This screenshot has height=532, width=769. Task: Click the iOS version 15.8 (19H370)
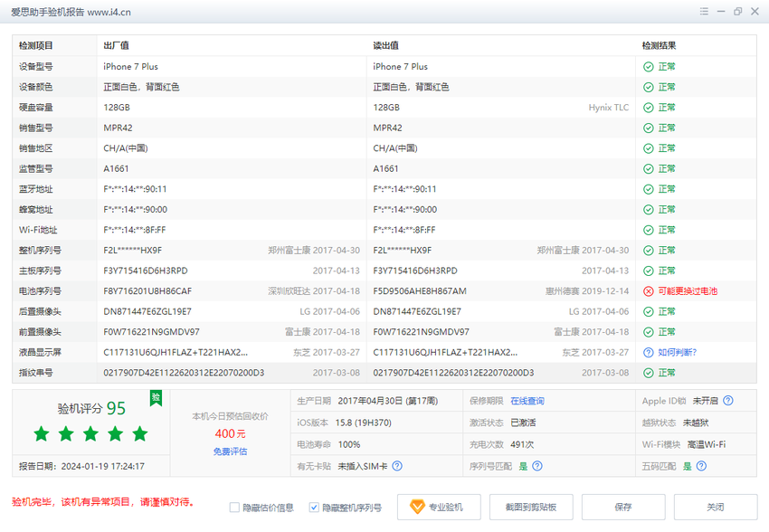(364, 423)
